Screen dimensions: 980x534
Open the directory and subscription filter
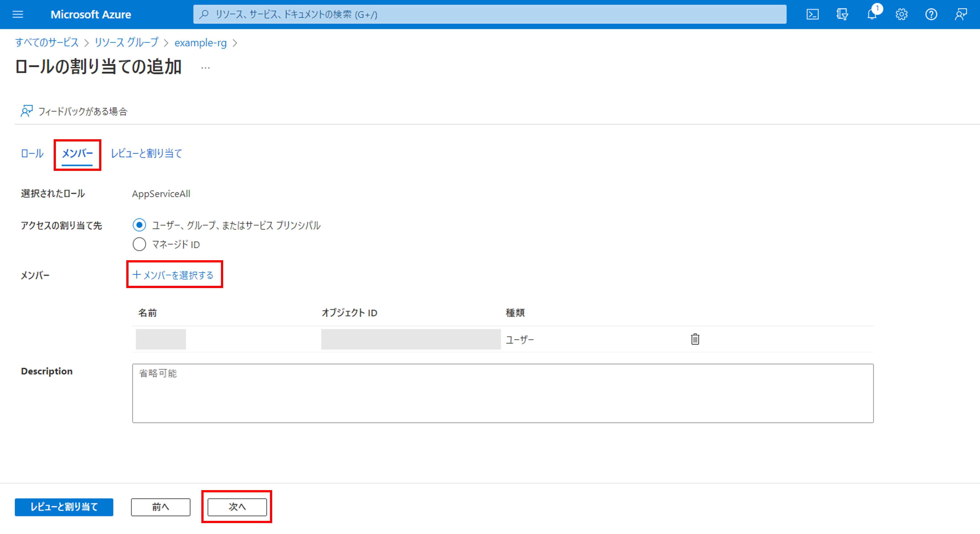coord(842,14)
